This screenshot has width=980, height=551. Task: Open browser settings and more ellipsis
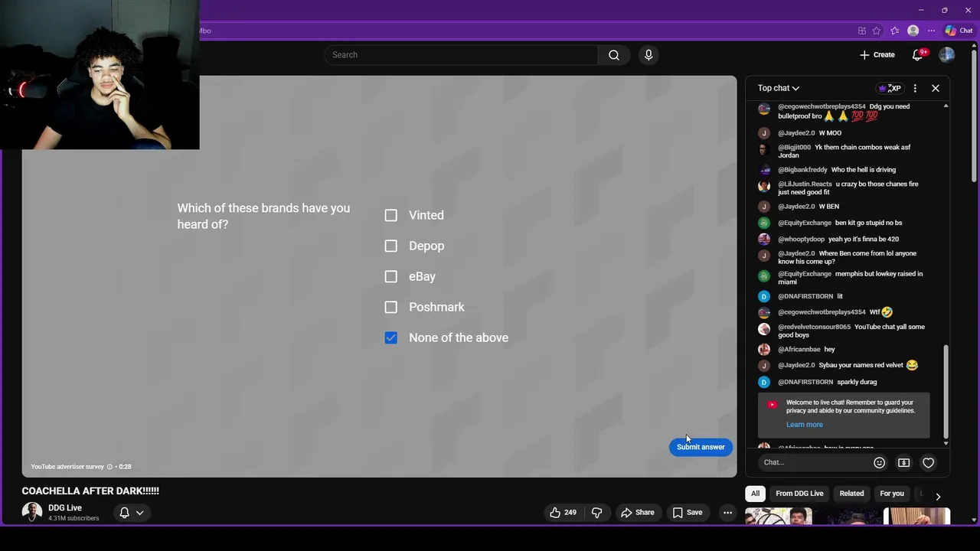coord(931,31)
